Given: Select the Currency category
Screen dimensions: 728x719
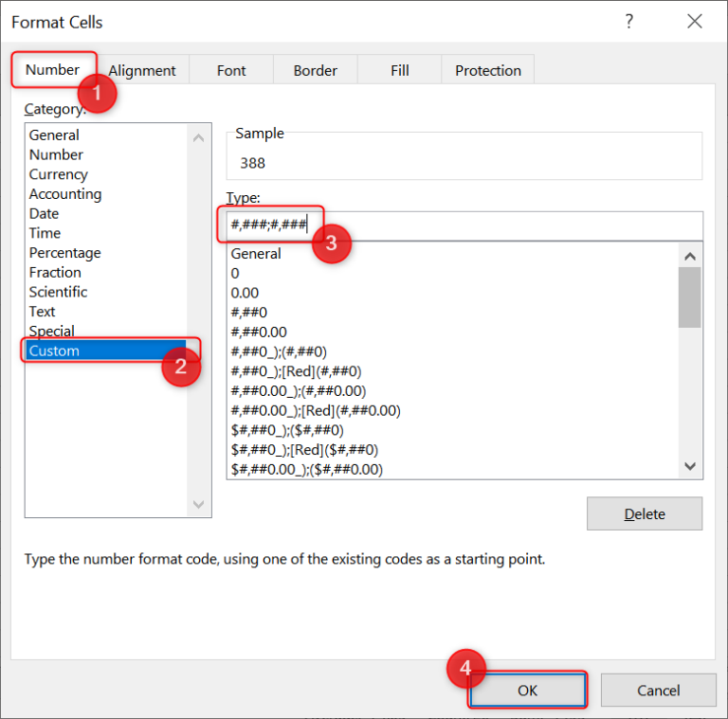Looking at the screenshot, I should pos(59,174).
